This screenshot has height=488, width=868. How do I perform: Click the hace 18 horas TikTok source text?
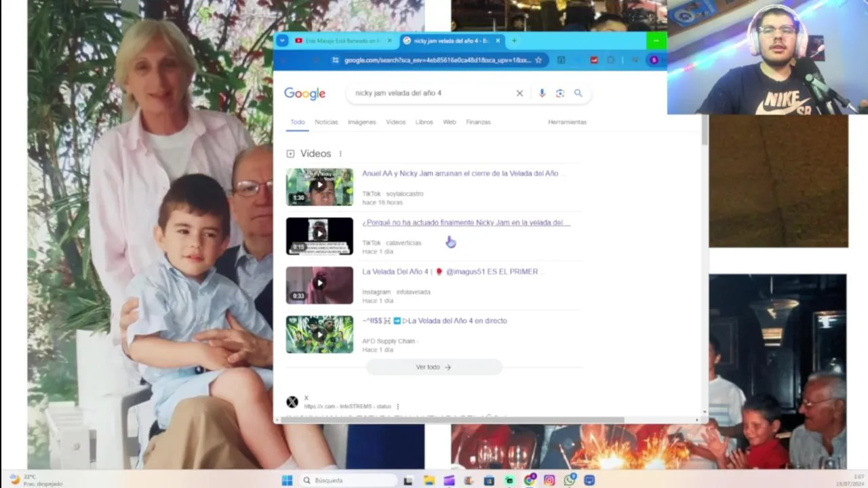pos(382,203)
